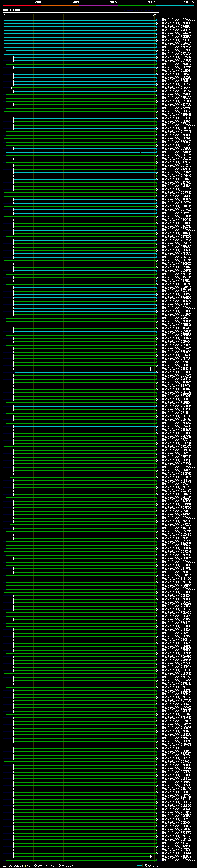
Task: Open hit UniRef100_C5XTX1
Action: click(x=177, y=40)
